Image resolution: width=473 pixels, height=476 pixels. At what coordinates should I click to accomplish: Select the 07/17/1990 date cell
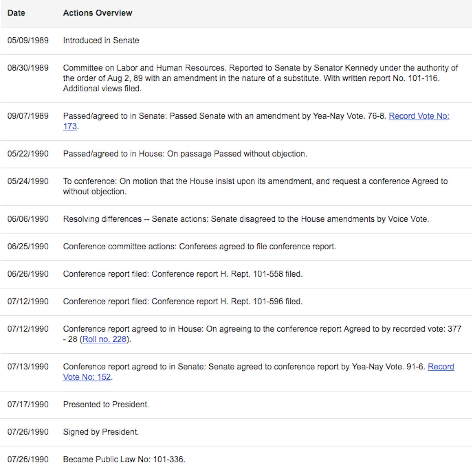(x=28, y=405)
